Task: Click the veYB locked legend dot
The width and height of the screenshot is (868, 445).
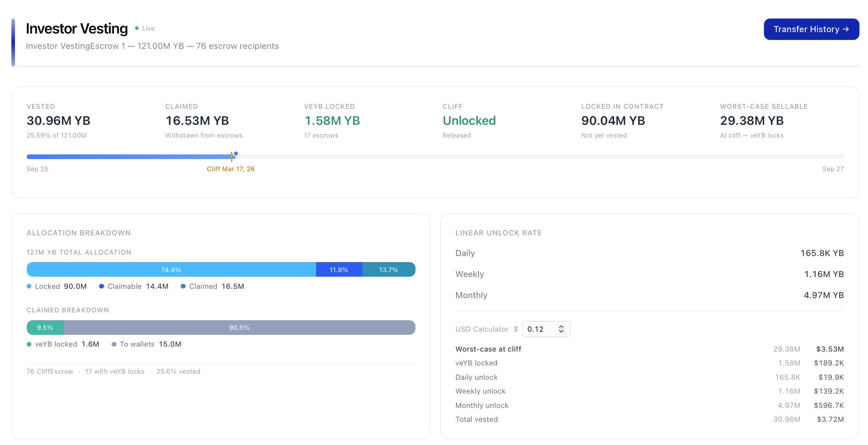Action: click(29, 344)
